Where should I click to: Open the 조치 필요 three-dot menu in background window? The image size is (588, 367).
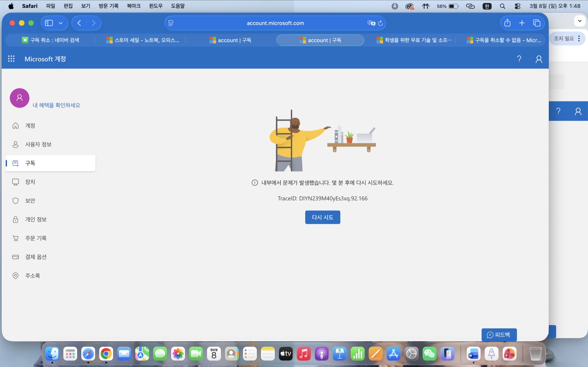[579, 39]
